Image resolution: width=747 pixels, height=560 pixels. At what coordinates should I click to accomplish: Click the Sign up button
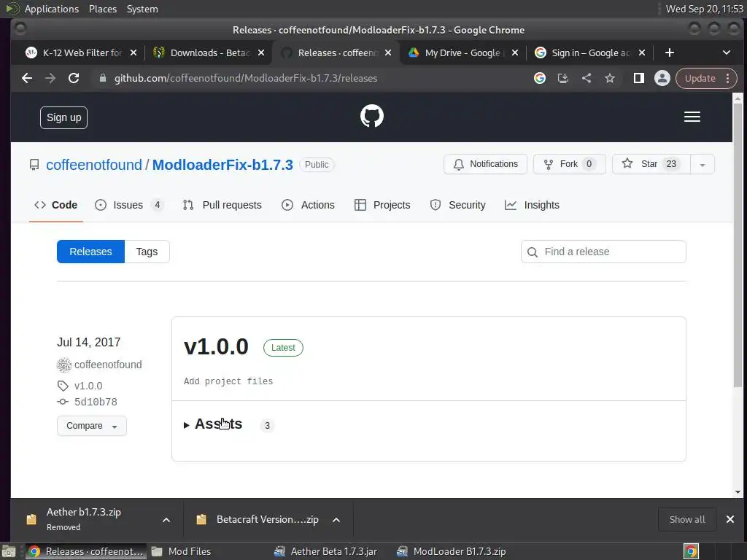tap(64, 117)
